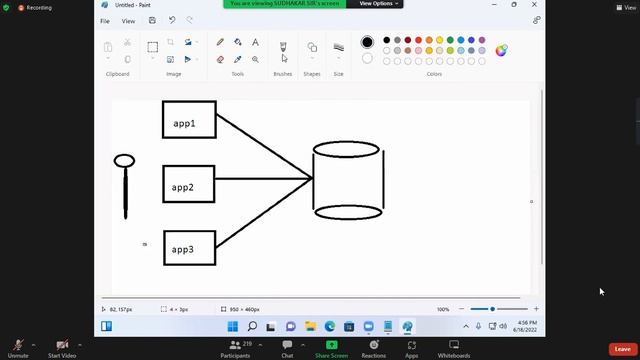Select the Fill bucket tool
This screenshot has width=640, height=360.
click(x=238, y=42)
